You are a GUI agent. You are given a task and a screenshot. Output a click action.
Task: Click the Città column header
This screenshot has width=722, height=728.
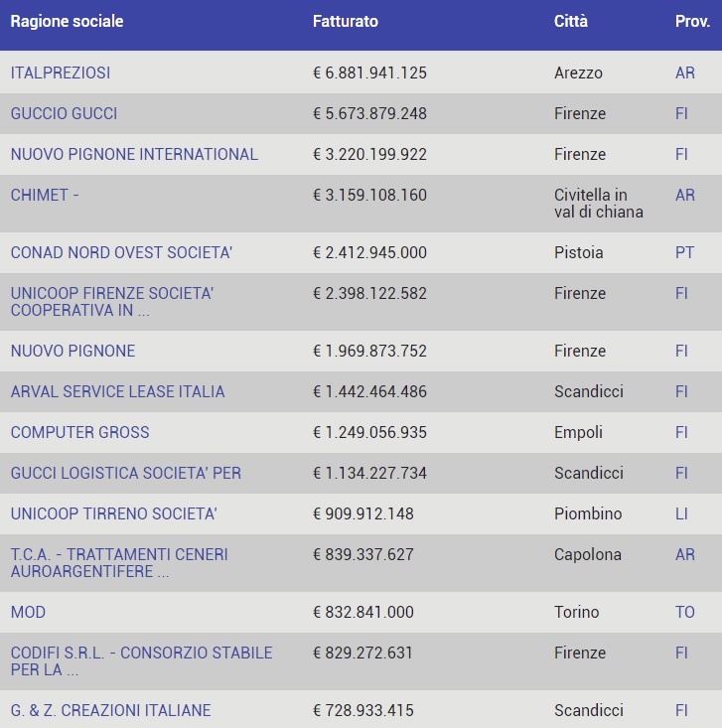[x=570, y=21]
